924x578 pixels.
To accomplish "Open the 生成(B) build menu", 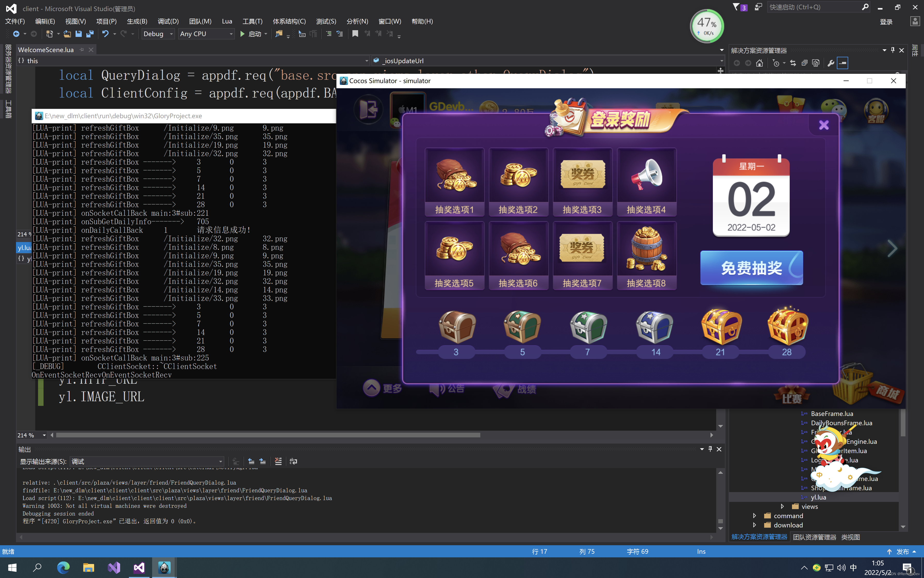I will tap(137, 21).
